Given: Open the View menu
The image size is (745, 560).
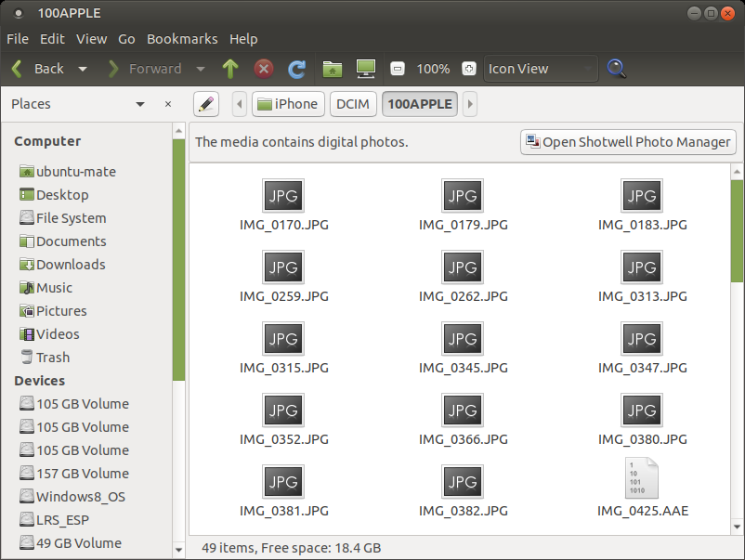Looking at the screenshot, I should tap(91, 39).
